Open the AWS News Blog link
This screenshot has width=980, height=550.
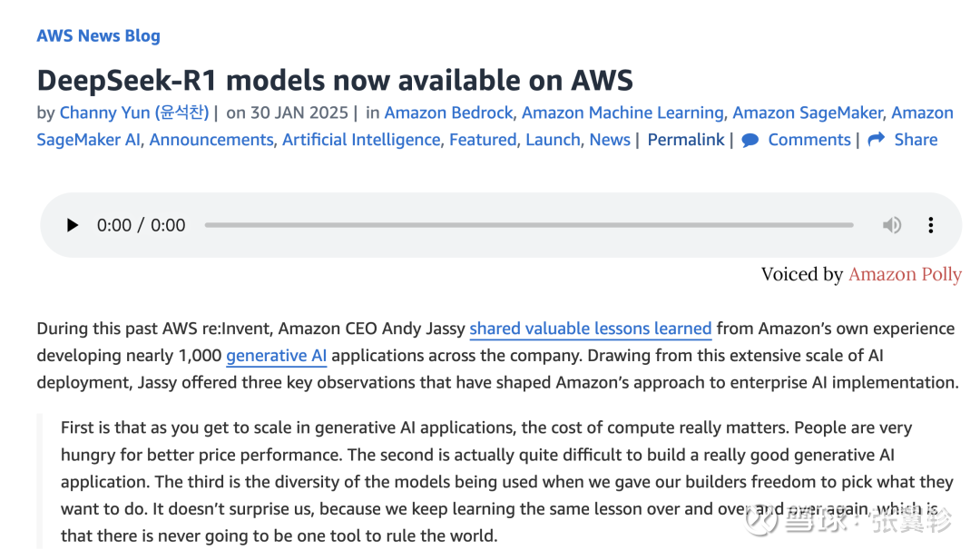tap(98, 35)
